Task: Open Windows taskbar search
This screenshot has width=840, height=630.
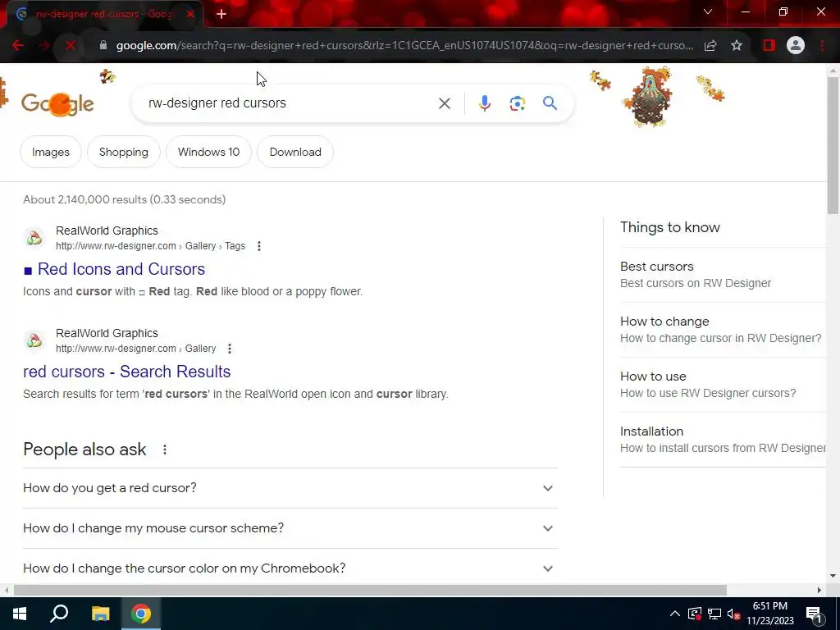Action: 59,614
